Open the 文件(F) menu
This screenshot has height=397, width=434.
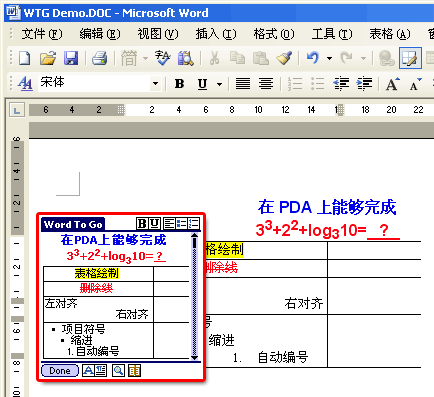click(x=42, y=34)
